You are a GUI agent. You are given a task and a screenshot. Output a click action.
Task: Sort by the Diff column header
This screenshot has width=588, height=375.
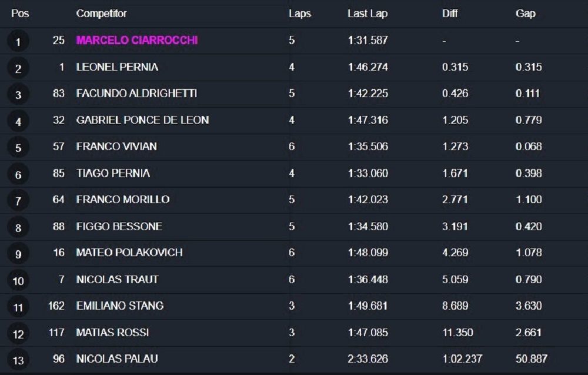[450, 14]
